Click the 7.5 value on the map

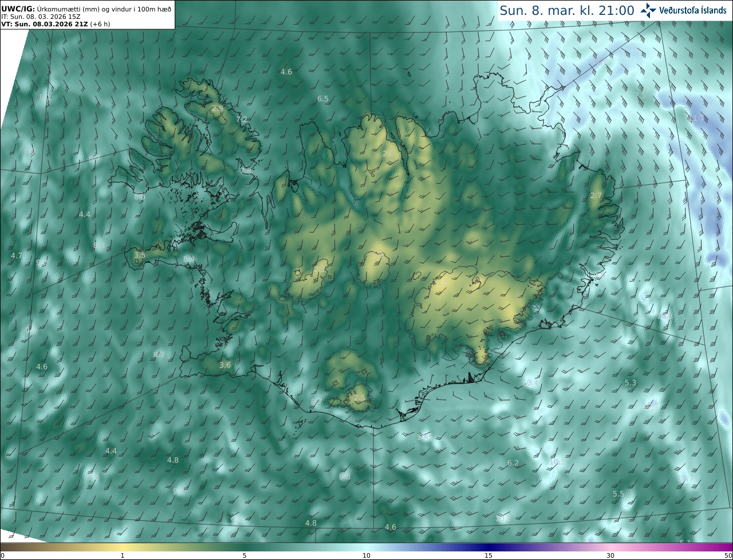point(640,94)
